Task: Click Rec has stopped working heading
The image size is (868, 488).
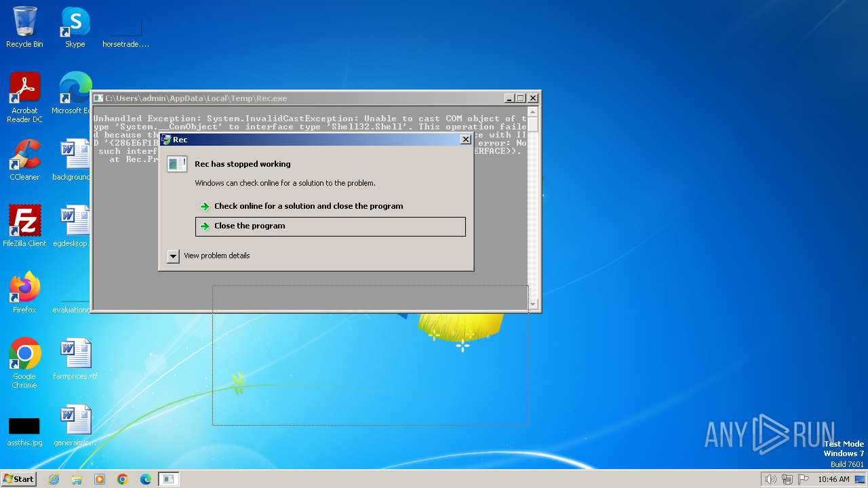Action: coord(243,164)
